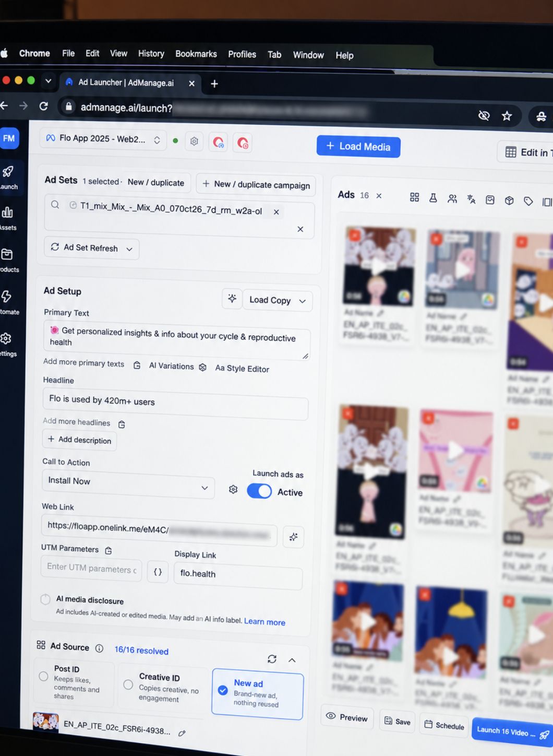553x756 pixels.
Task: Select the New ad source option
Action: coord(257,694)
